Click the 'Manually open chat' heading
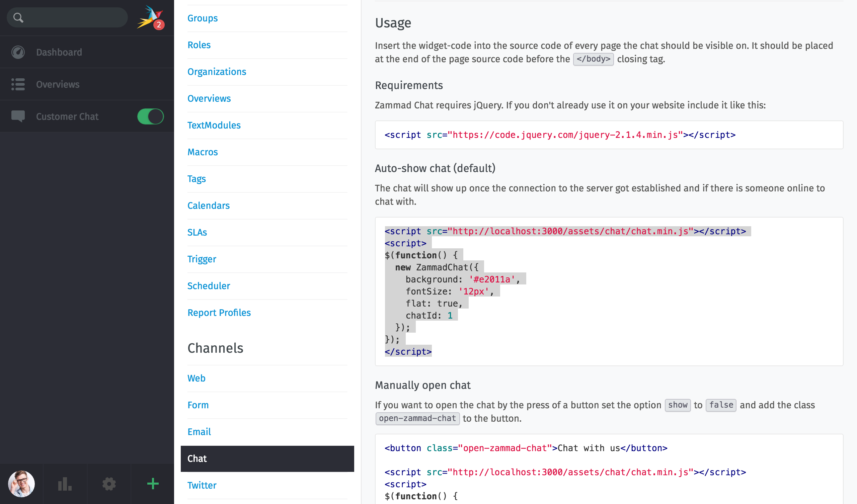 (423, 385)
